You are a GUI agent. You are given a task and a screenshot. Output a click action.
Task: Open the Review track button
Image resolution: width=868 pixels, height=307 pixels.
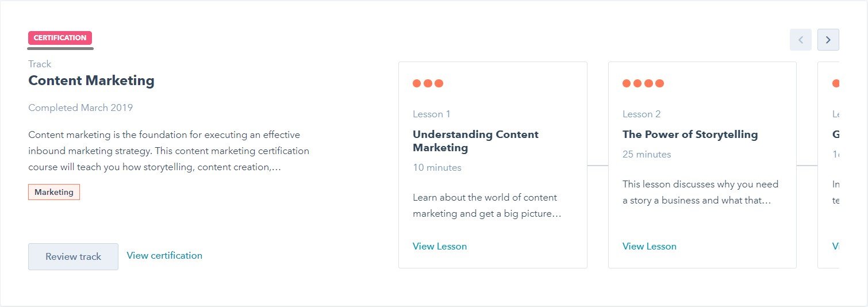coord(73,256)
